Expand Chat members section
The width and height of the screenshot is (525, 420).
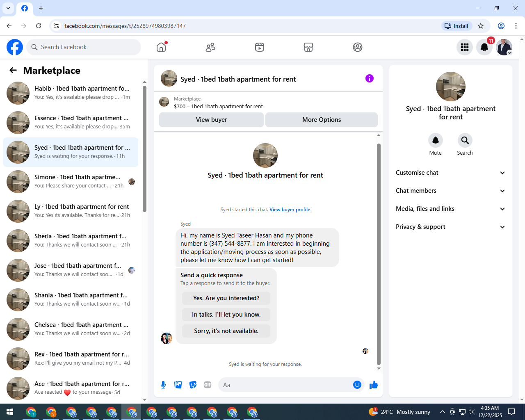[x=451, y=191]
